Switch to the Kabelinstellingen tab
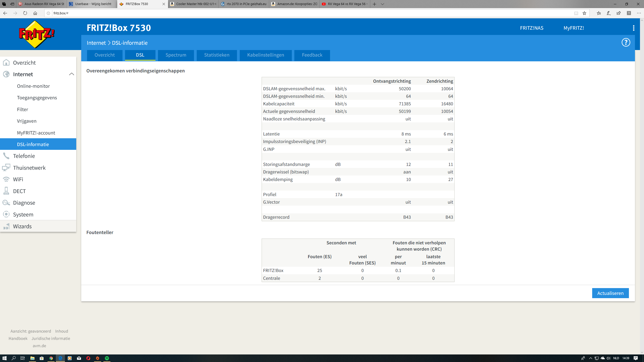 point(265,55)
